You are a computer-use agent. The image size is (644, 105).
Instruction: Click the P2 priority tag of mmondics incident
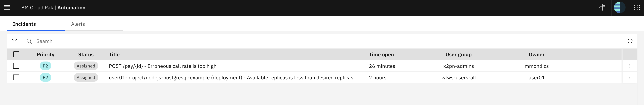pyautogui.click(x=46, y=66)
